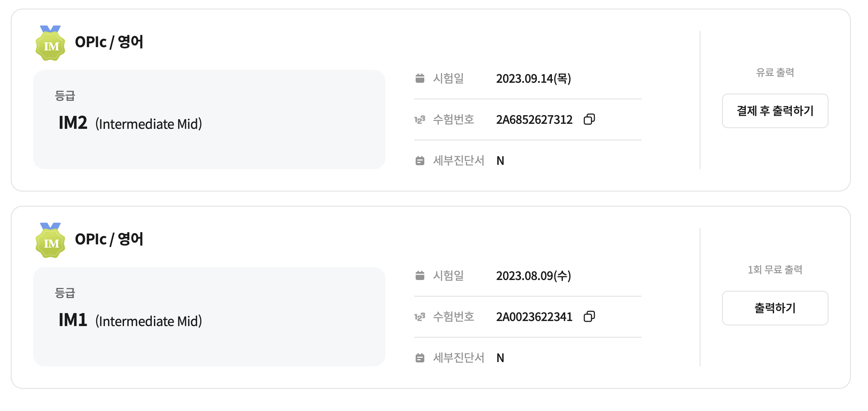Click the test date 2023.08.09(수)

tap(534, 276)
